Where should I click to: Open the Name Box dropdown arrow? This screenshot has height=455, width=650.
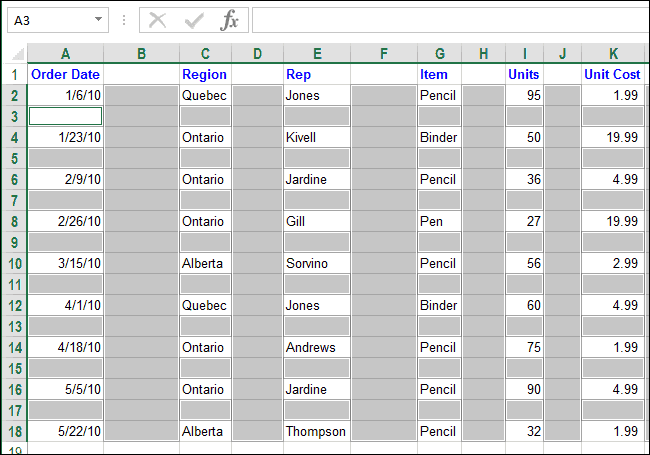tap(98, 20)
